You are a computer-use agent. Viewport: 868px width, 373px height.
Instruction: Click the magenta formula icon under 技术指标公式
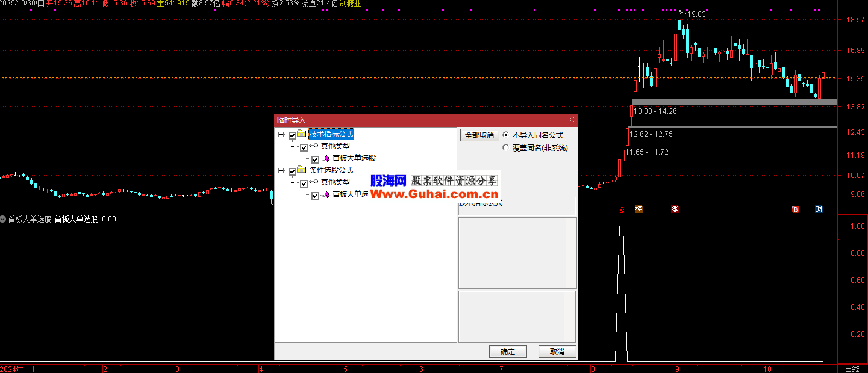pyautogui.click(x=326, y=159)
